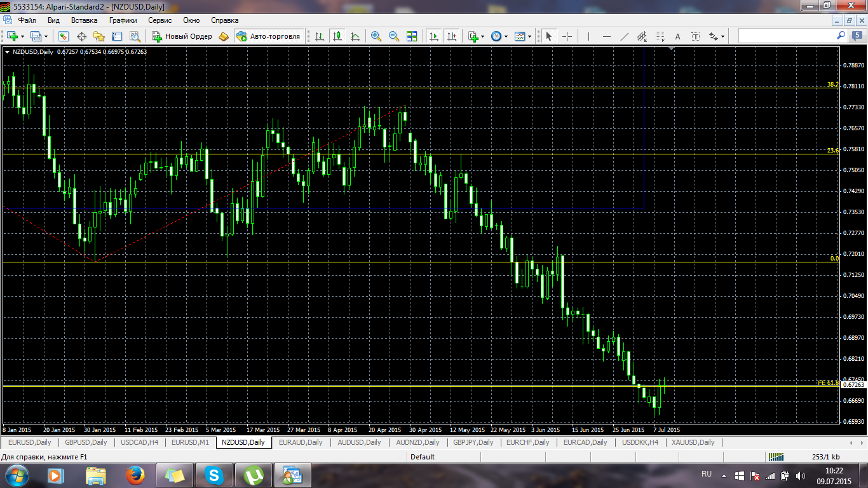Open the Файл menu

pos(27,20)
